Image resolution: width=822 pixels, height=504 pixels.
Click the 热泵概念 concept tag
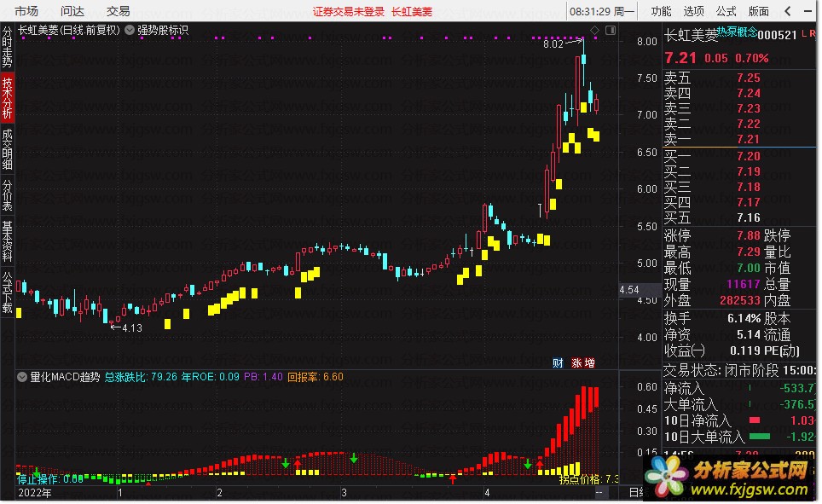click(737, 32)
